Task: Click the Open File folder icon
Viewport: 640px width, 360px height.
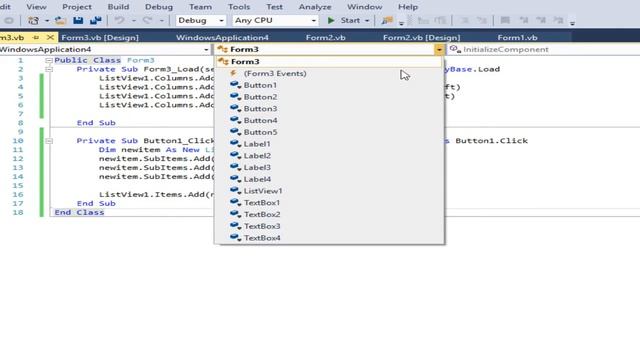Action: coord(60,20)
